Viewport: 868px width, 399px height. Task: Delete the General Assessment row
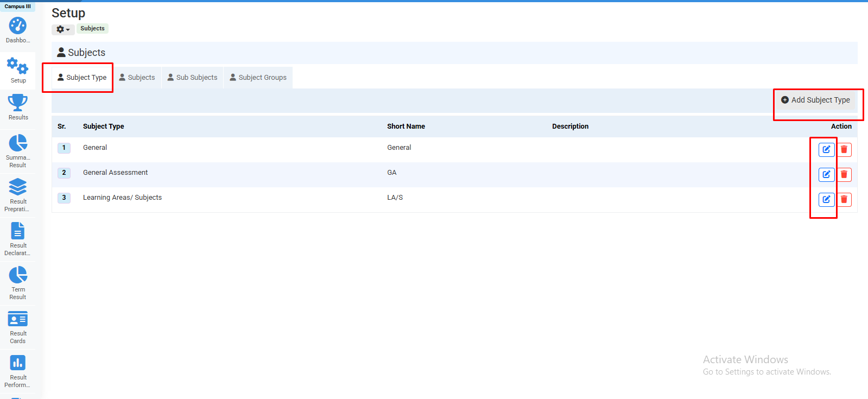click(844, 174)
